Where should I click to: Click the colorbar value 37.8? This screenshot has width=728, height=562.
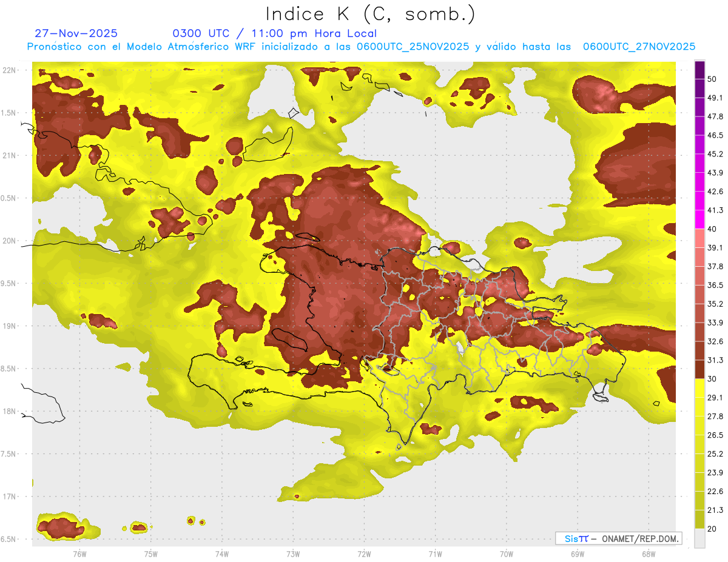pos(715,267)
